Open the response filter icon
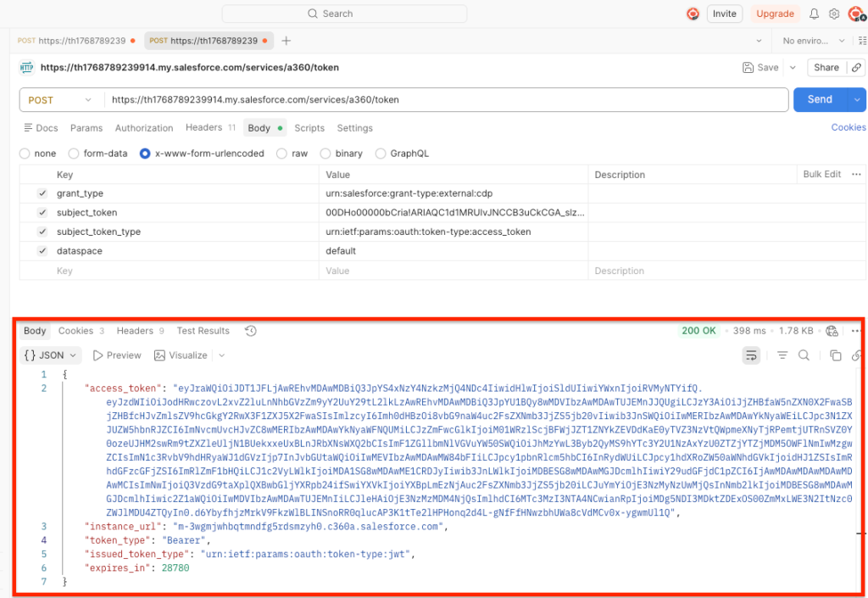 [x=782, y=355]
